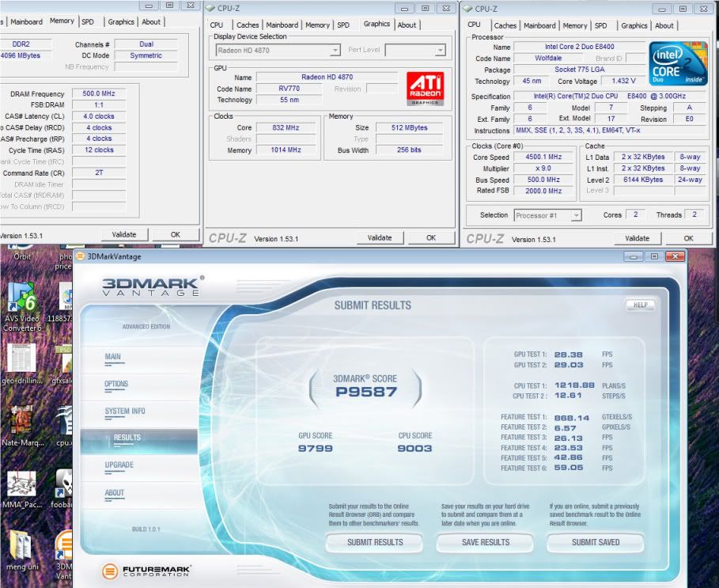Click OK in the CPU-Z Graphics window
719x588 pixels.
point(431,237)
